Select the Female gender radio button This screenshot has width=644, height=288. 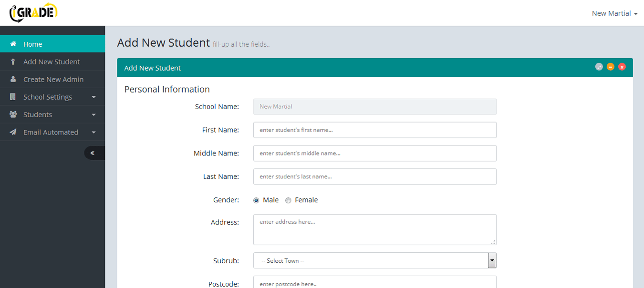tap(288, 200)
